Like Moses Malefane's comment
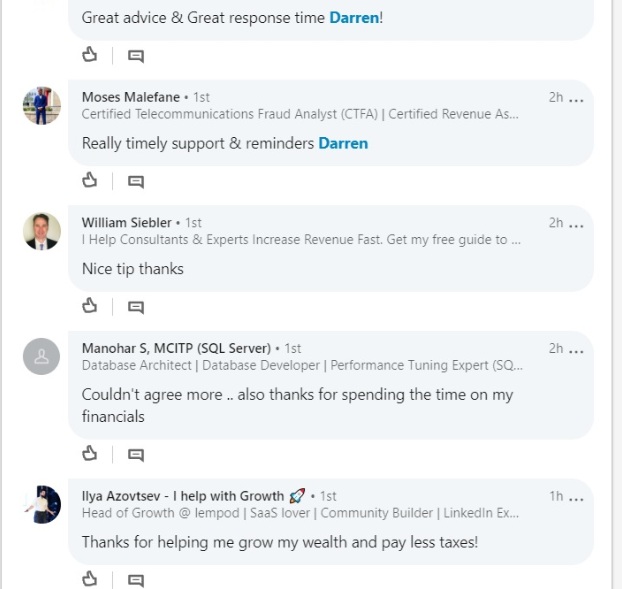The image size is (622, 589). [90, 180]
